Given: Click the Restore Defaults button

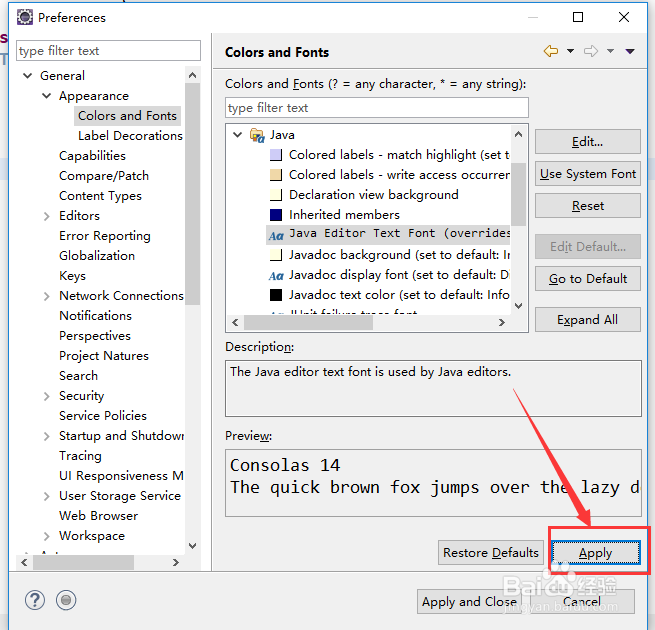Looking at the screenshot, I should coord(490,553).
